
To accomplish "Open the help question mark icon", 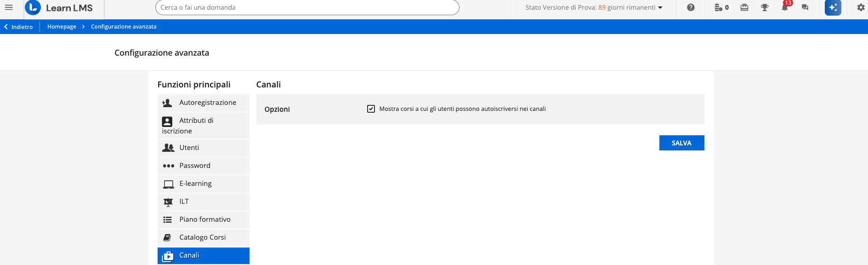I will click(x=691, y=7).
